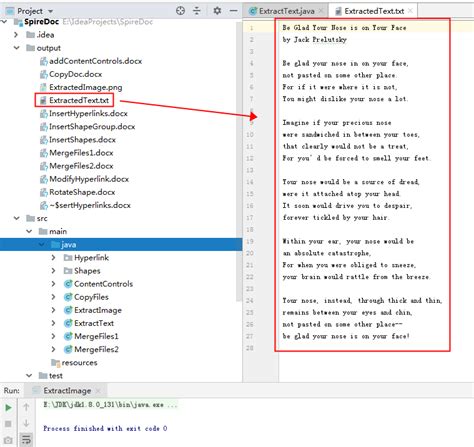Expand the CopyFiles class node

53,297
